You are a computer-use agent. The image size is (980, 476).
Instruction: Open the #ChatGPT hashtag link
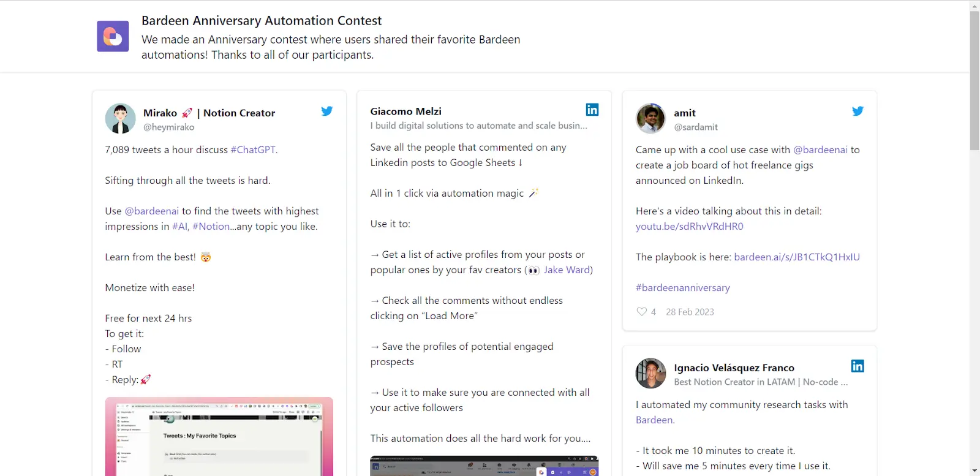[x=253, y=149]
